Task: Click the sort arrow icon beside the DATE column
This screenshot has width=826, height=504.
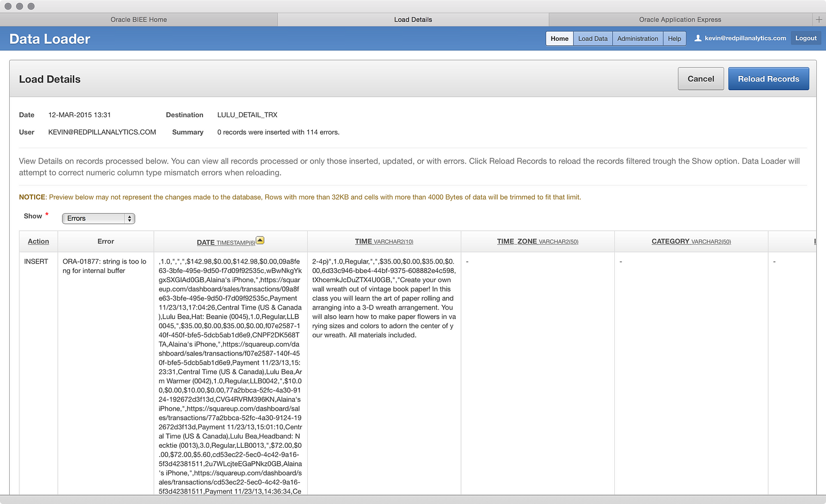Action: 260,240
